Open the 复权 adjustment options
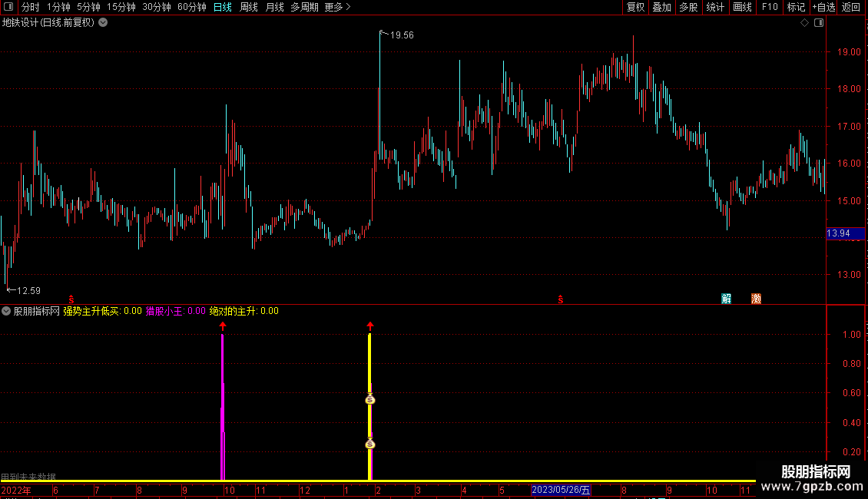Screen dimensions: 868x499 (635, 7)
